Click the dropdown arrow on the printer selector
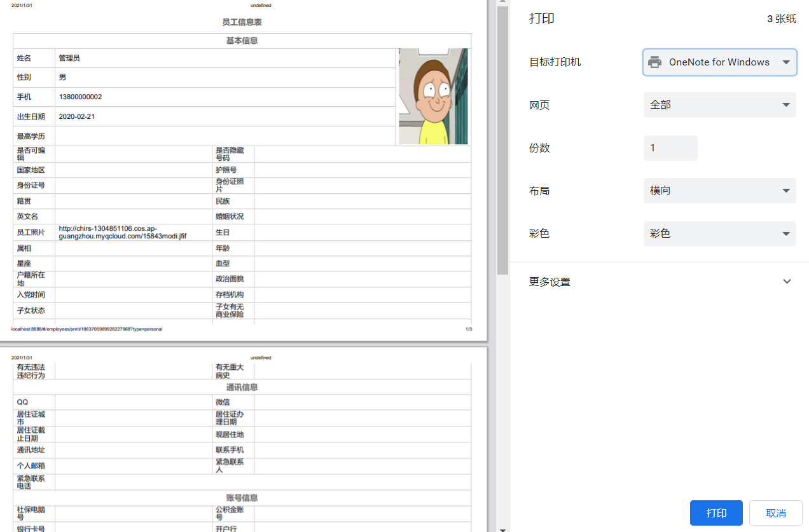 [786, 62]
